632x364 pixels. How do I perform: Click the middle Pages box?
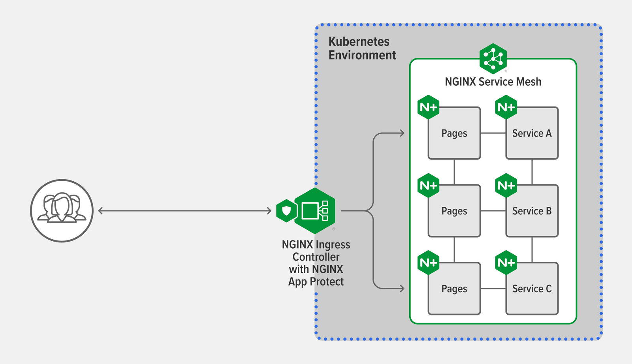tap(453, 211)
